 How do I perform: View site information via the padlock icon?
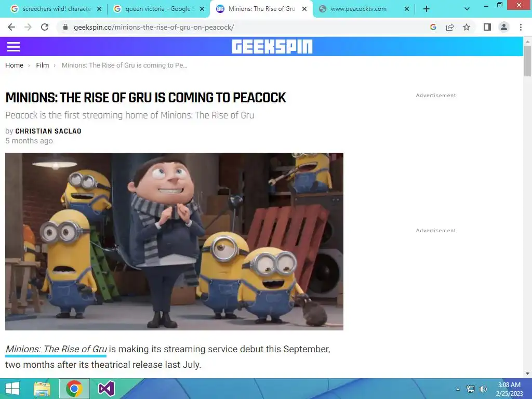click(x=65, y=27)
